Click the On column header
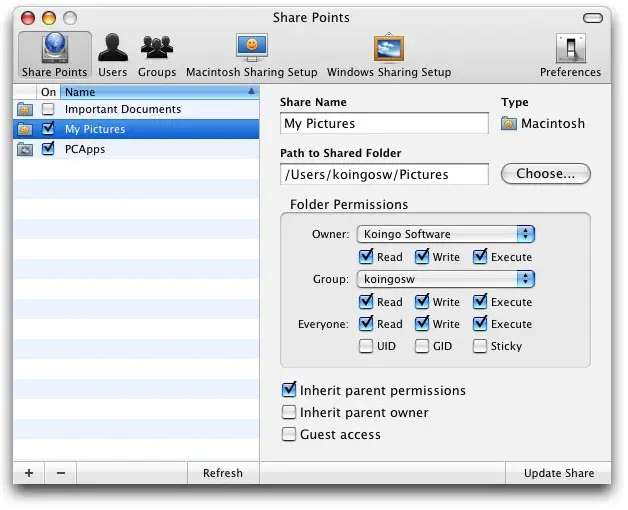Image resolution: width=628 pixels, height=510 pixels. (48, 92)
